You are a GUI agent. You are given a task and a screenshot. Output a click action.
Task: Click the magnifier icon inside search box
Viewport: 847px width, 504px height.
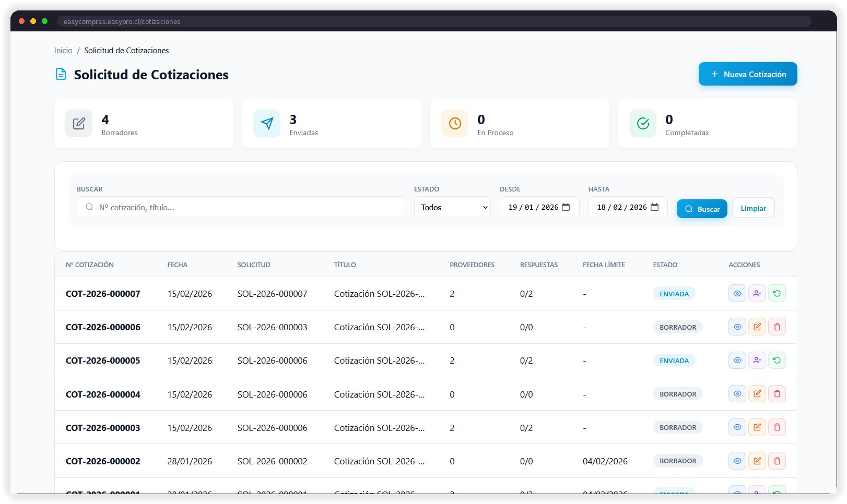[x=89, y=207]
